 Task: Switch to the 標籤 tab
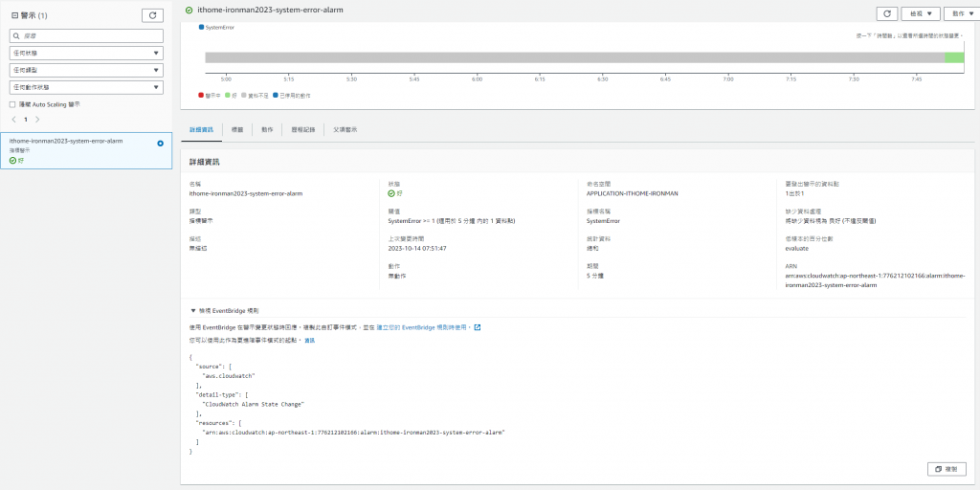coord(237,129)
